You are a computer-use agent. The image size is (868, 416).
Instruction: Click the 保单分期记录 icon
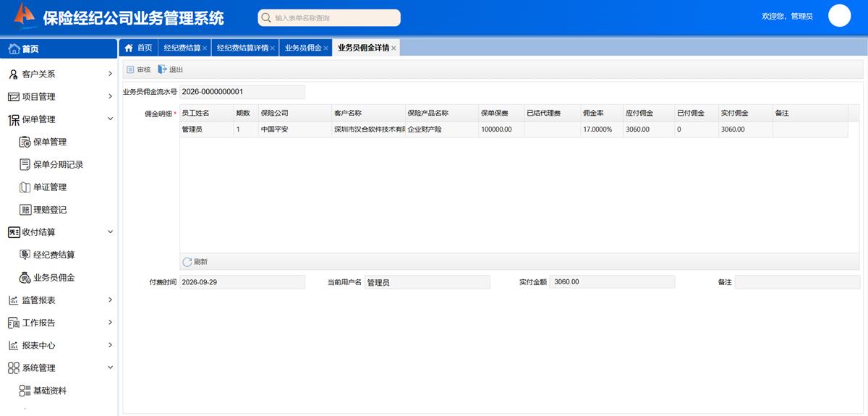coord(25,164)
